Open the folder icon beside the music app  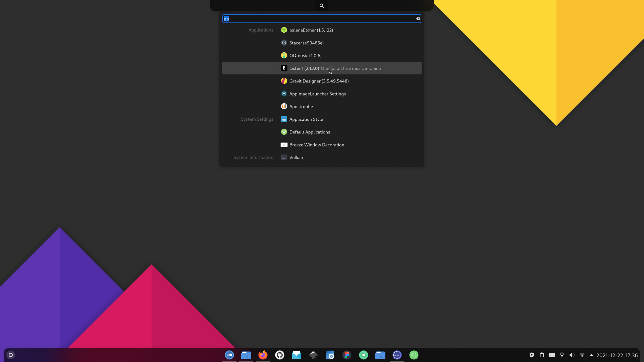pyautogui.click(x=380, y=355)
